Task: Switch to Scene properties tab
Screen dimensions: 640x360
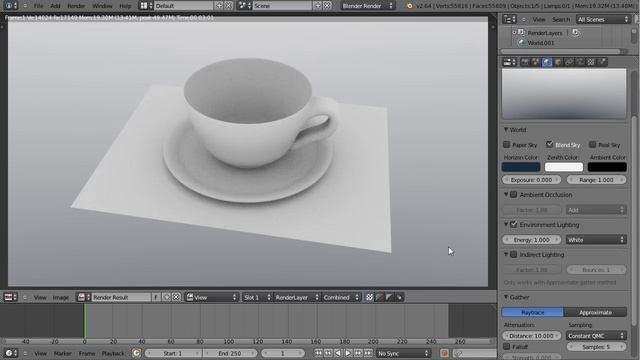Action: coord(536,62)
